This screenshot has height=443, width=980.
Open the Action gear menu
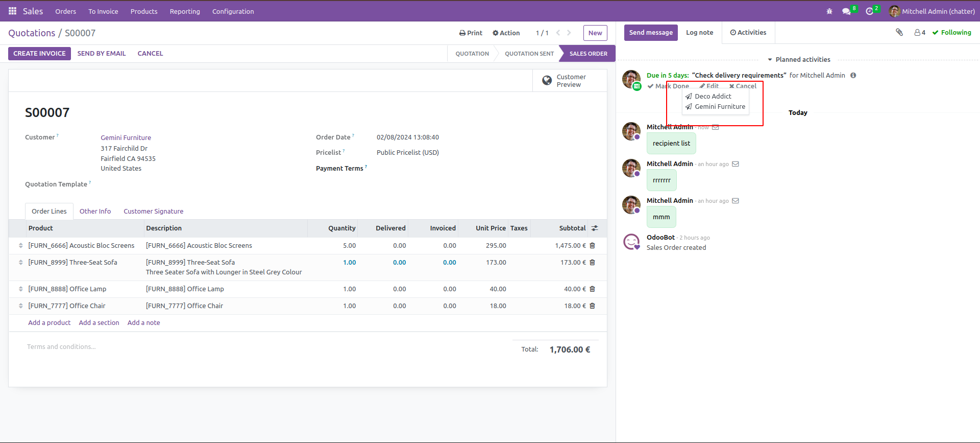(x=506, y=33)
